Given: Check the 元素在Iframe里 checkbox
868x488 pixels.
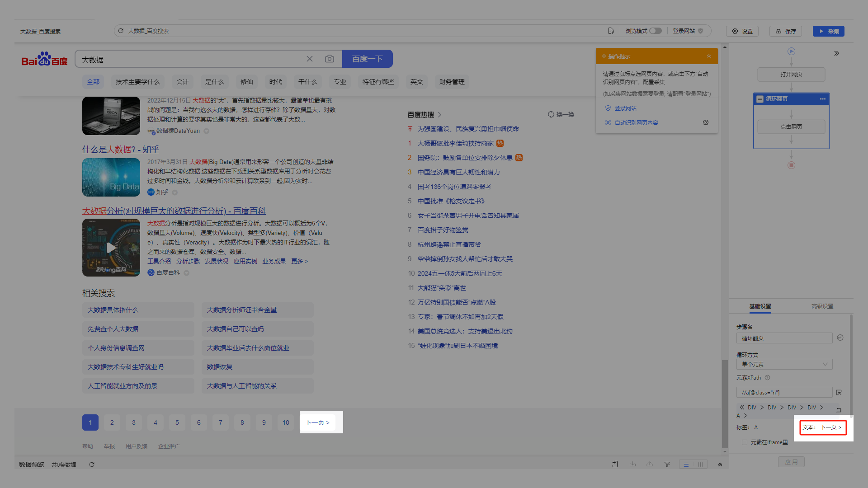Looking at the screenshot, I should pyautogui.click(x=745, y=442).
